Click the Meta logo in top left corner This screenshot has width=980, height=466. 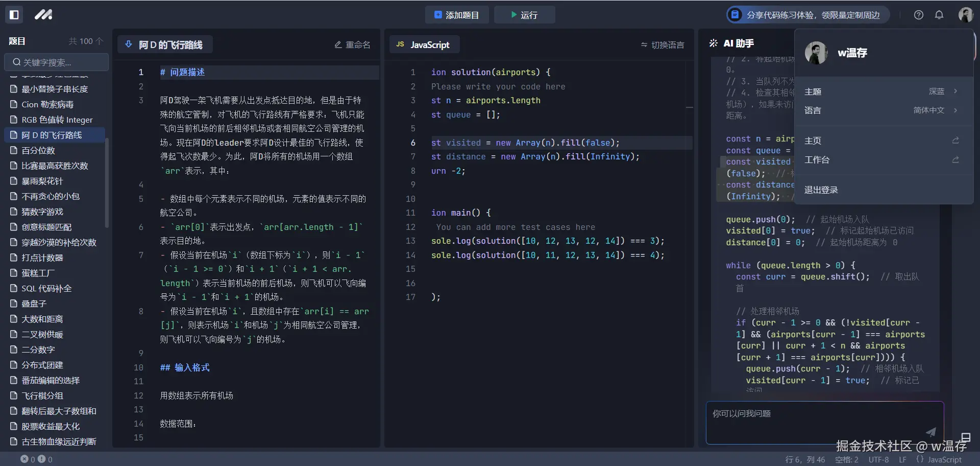(x=44, y=15)
